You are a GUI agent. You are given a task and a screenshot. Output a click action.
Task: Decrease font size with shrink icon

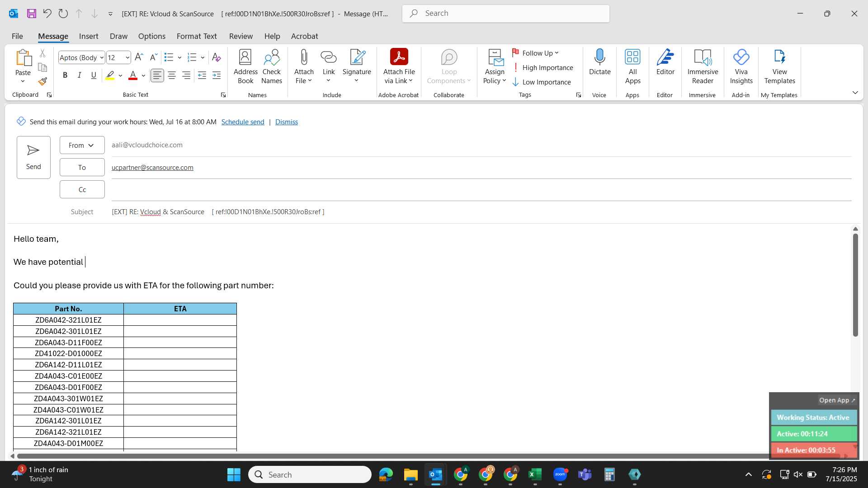pos(153,57)
